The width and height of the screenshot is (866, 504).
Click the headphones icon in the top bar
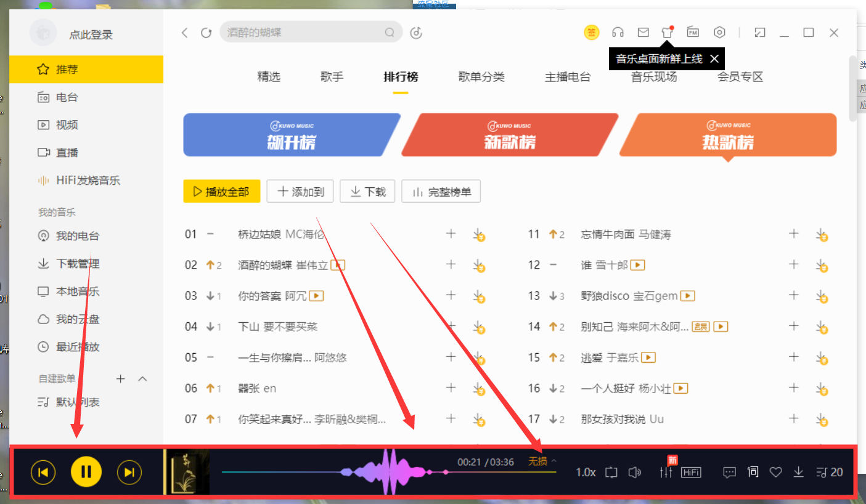click(618, 33)
